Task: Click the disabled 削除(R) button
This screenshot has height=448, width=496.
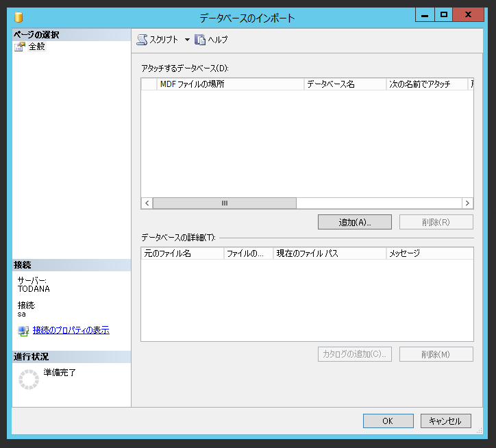Action: (x=436, y=222)
